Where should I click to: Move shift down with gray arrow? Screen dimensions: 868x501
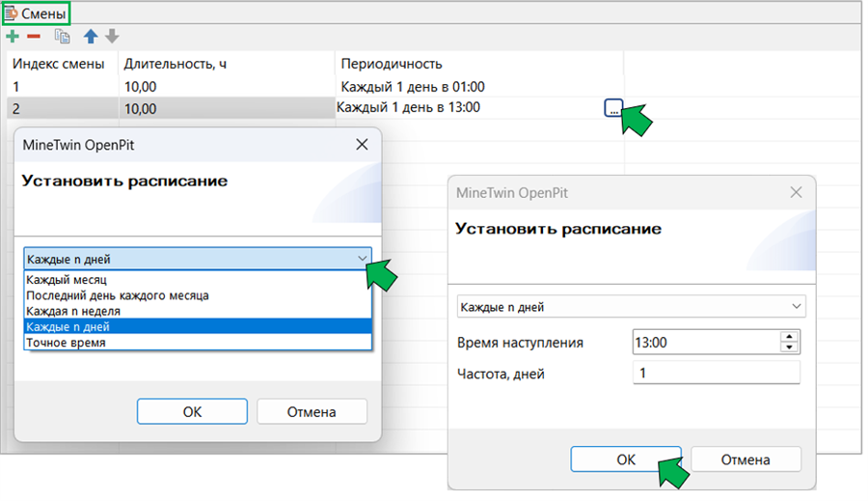click(x=112, y=37)
